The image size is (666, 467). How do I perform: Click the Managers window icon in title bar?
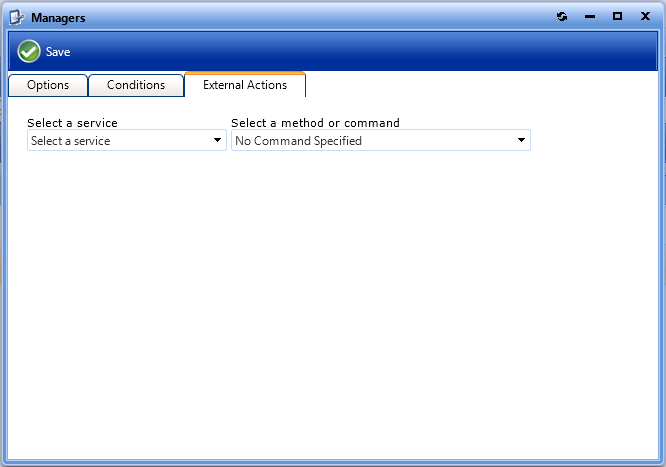tap(17, 17)
